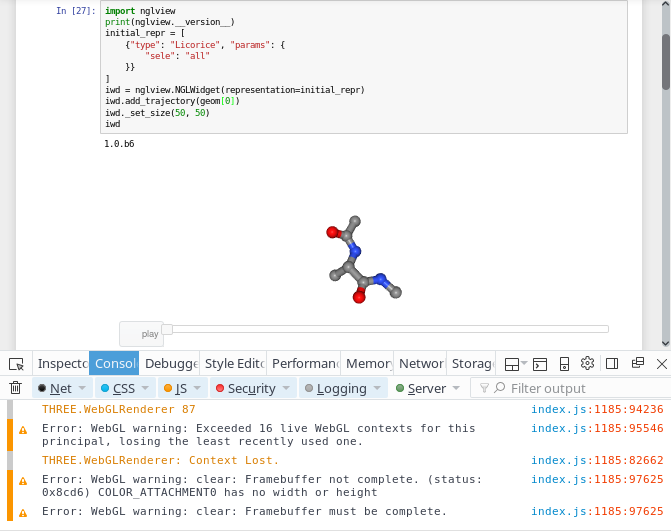Screen dimensions: 671x531
Task: Switch to the Network tab
Action: pyautogui.click(x=420, y=363)
